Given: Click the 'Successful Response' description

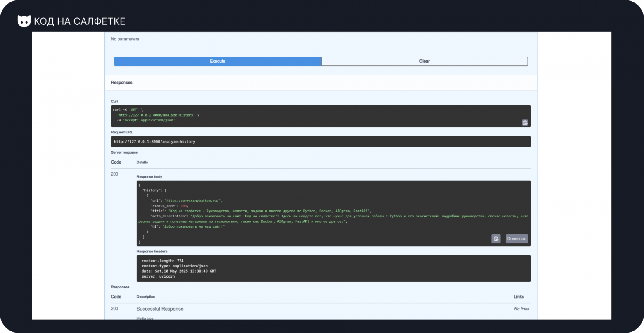Looking at the screenshot, I should (x=160, y=309).
